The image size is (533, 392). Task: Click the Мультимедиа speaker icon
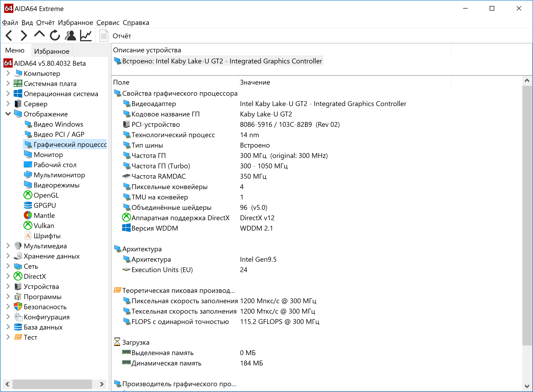pos(18,246)
